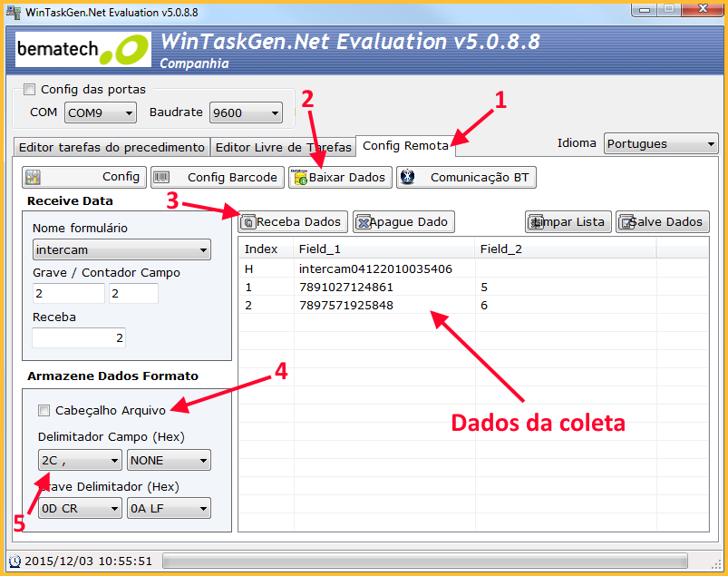The image size is (728, 576).
Task: Click the Receba count input field
Action: (79, 337)
